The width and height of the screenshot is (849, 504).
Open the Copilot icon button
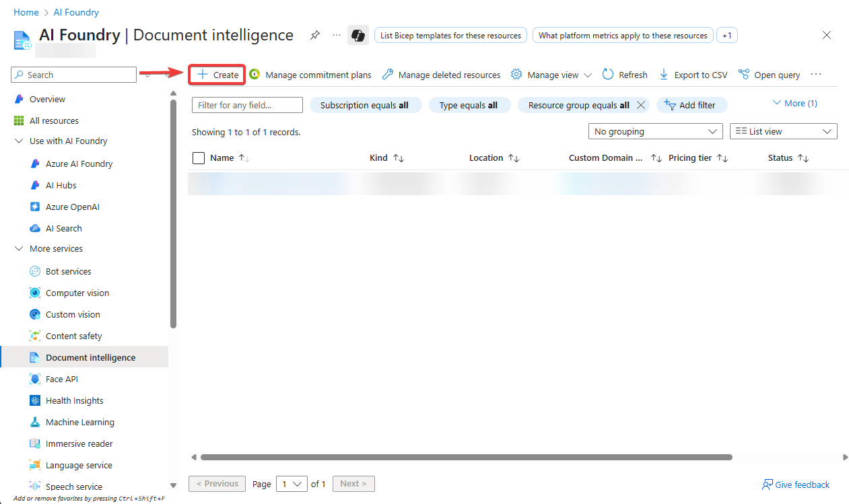358,35
